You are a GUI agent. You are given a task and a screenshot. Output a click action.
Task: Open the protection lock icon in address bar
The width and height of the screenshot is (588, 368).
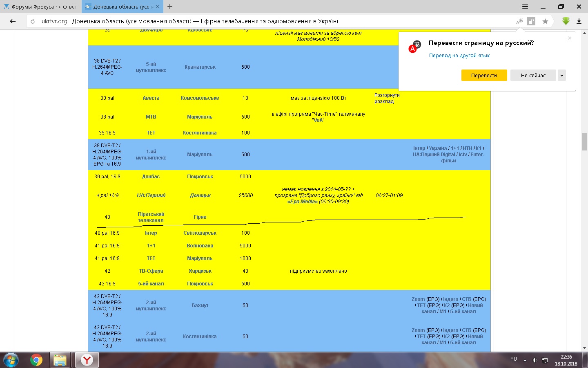pyautogui.click(x=531, y=21)
